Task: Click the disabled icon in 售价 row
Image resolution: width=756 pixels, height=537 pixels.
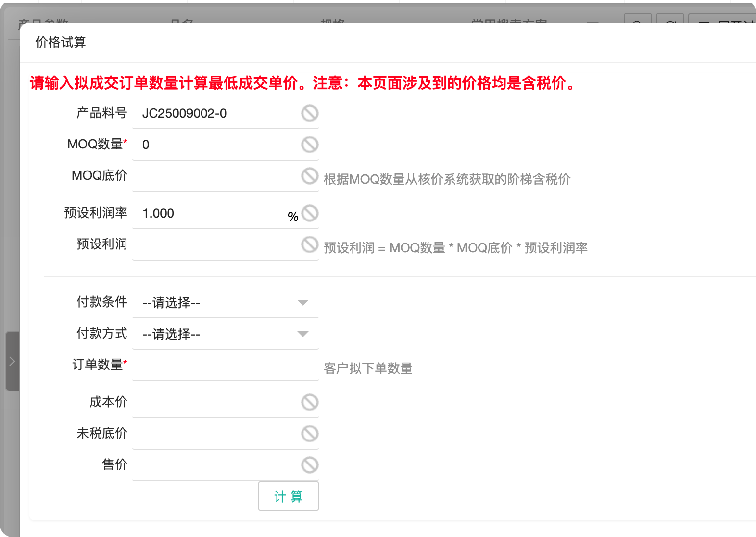Action: [x=309, y=465]
